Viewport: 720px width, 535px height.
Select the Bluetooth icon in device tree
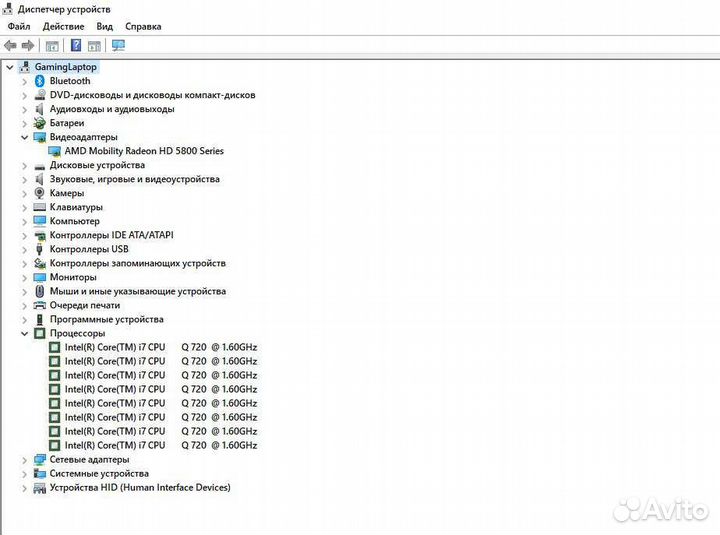(x=40, y=81)
